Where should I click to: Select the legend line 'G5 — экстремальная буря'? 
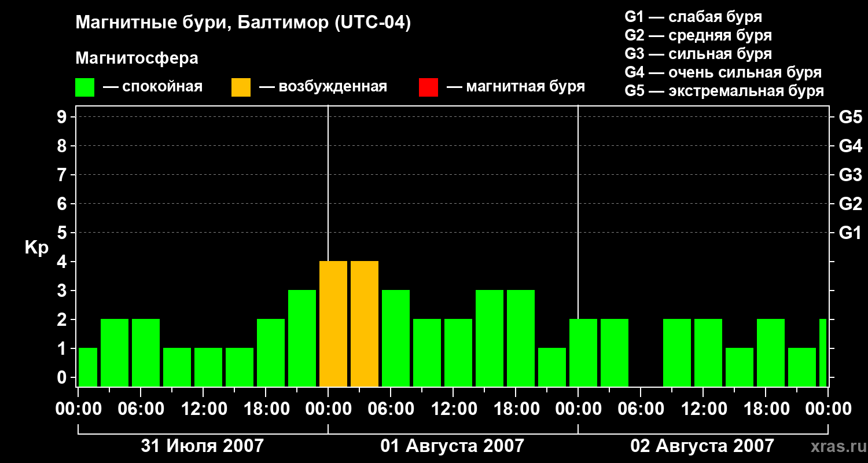coord(724,91)
